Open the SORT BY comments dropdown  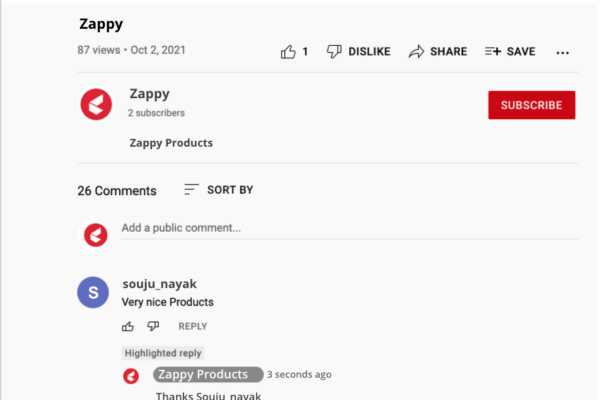pos(218,190)
